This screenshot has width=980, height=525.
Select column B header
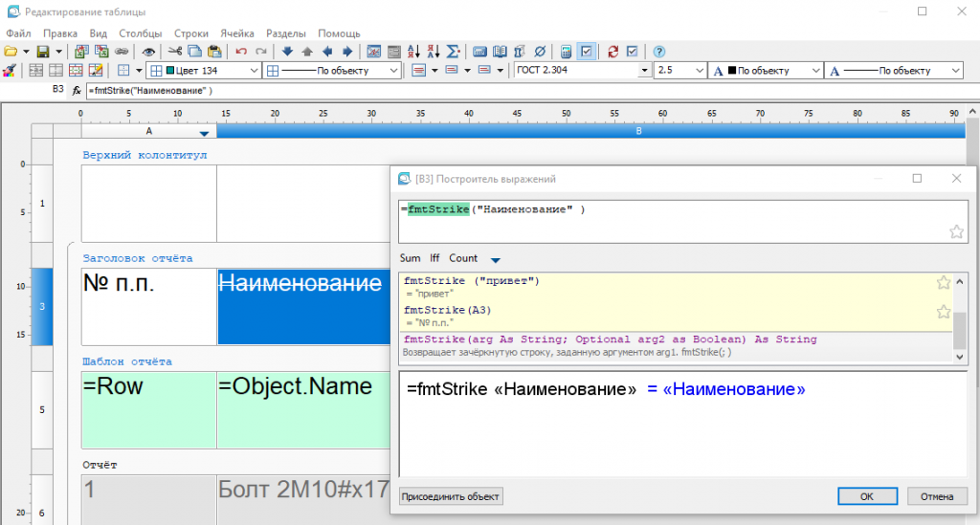590,131
